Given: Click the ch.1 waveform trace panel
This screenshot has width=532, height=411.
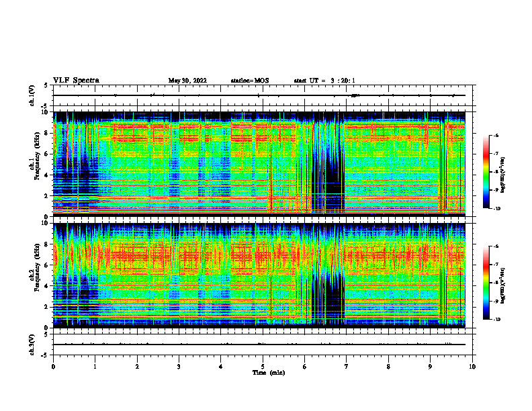Looking at the screenshot, I should [x=263, y=95].
